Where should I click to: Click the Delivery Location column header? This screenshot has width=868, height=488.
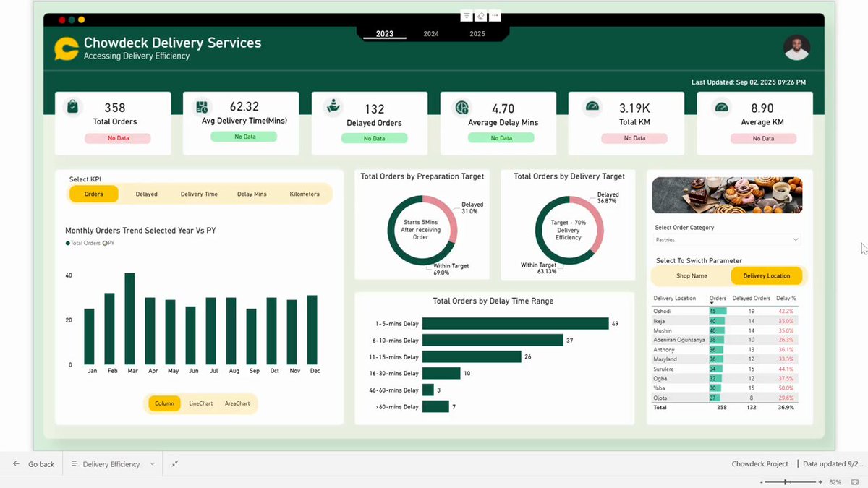click(x=675, y=298)
